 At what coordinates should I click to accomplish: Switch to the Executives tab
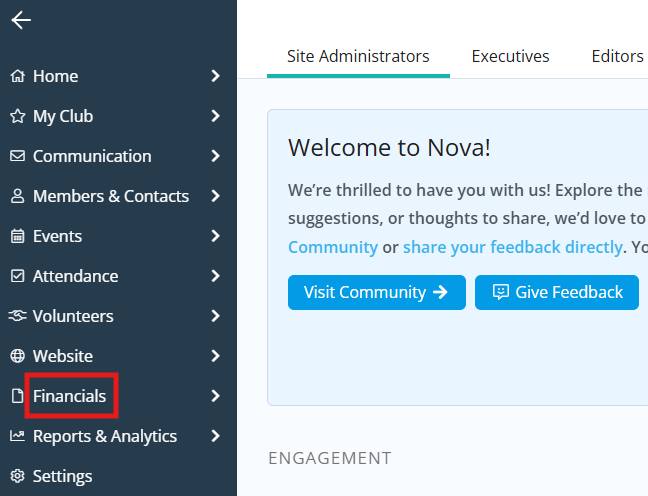[510, 56]
